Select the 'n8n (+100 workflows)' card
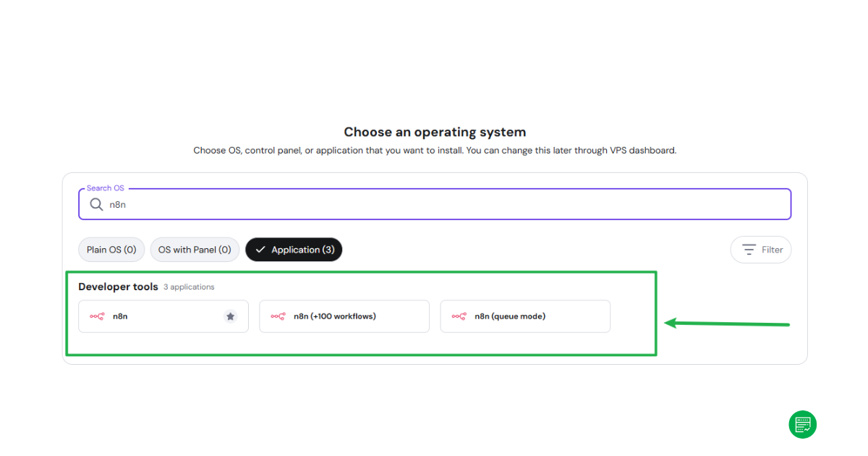 click(x=344, y=316)
